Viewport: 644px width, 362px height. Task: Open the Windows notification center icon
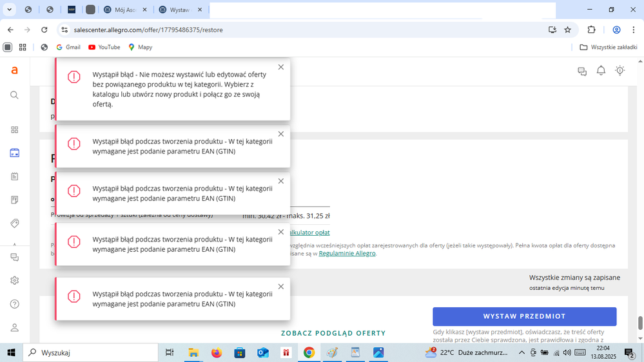(x=629, y=352)
